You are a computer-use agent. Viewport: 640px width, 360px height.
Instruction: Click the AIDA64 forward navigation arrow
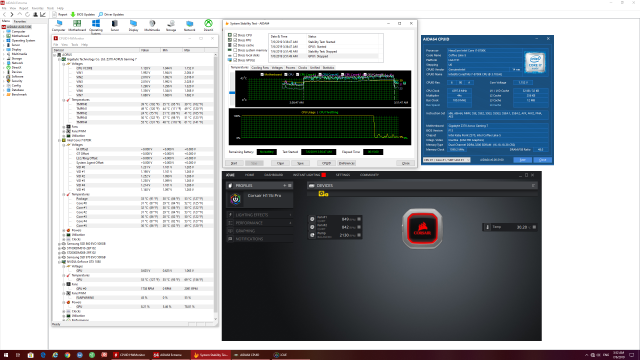(x=12, y=14)
